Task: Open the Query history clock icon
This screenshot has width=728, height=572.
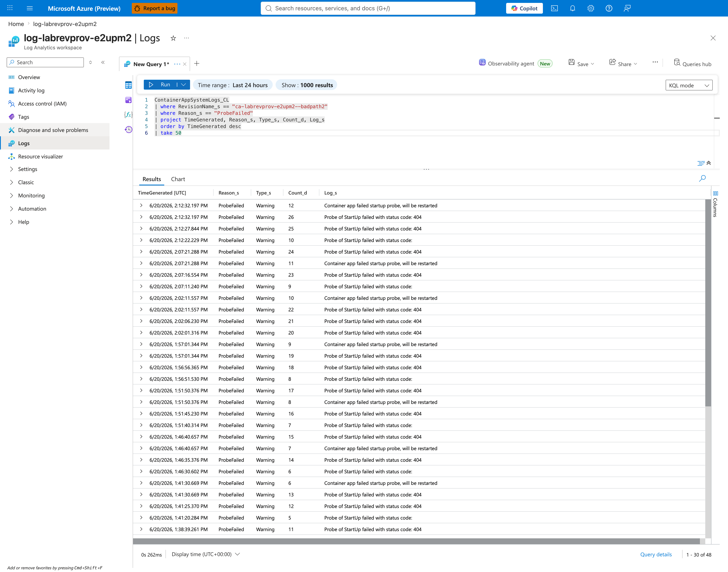Action: pos(128,129)
